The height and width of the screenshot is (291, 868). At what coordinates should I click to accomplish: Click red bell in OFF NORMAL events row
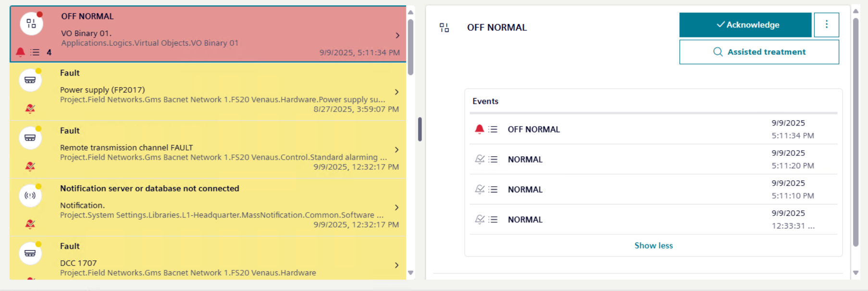pyautogui.click(x=479, y=129)
